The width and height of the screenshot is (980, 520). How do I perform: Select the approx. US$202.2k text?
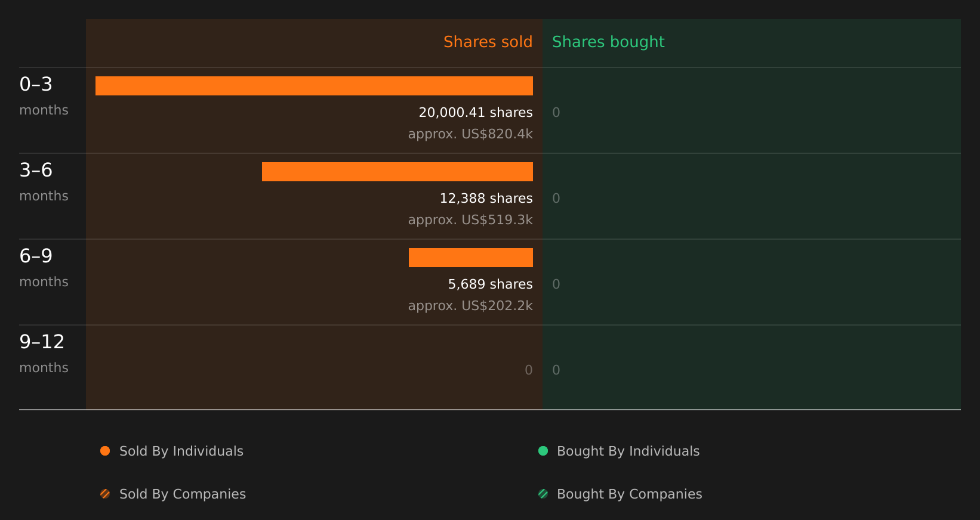[x=470, y=306]
